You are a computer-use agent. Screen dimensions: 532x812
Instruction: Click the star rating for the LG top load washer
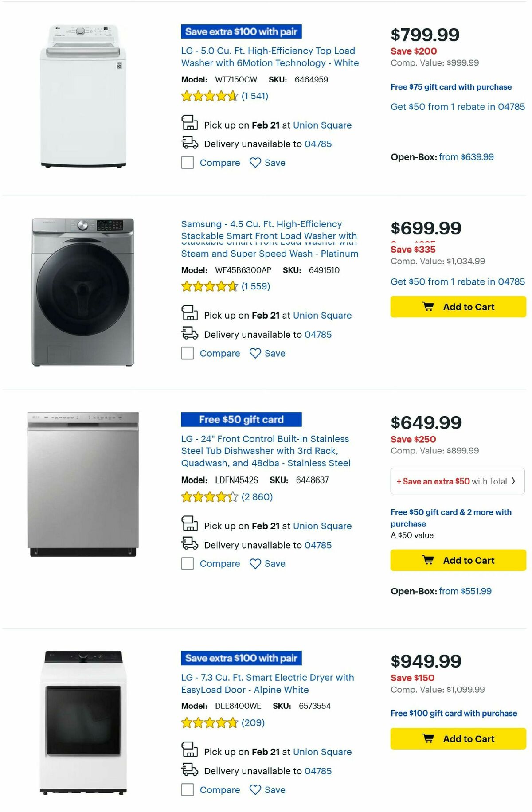[x=208, y=96]
